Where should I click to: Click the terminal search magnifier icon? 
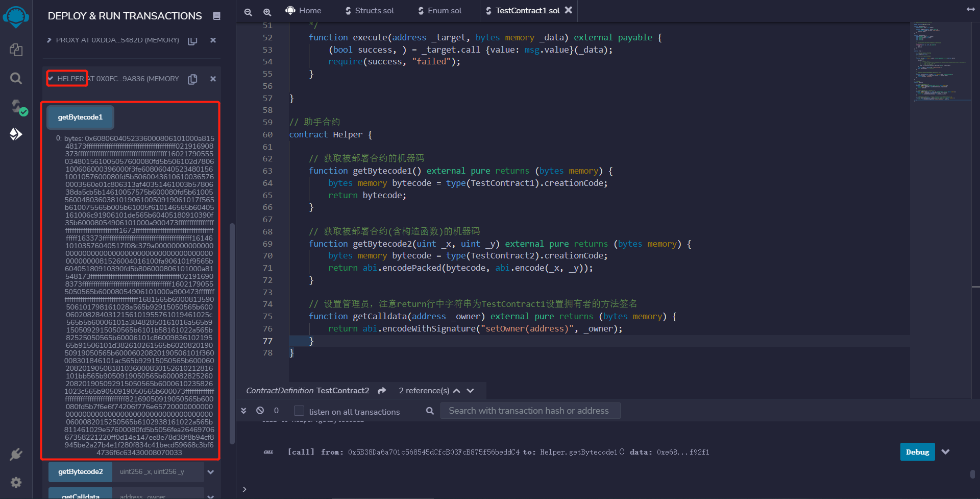[430, 411]
